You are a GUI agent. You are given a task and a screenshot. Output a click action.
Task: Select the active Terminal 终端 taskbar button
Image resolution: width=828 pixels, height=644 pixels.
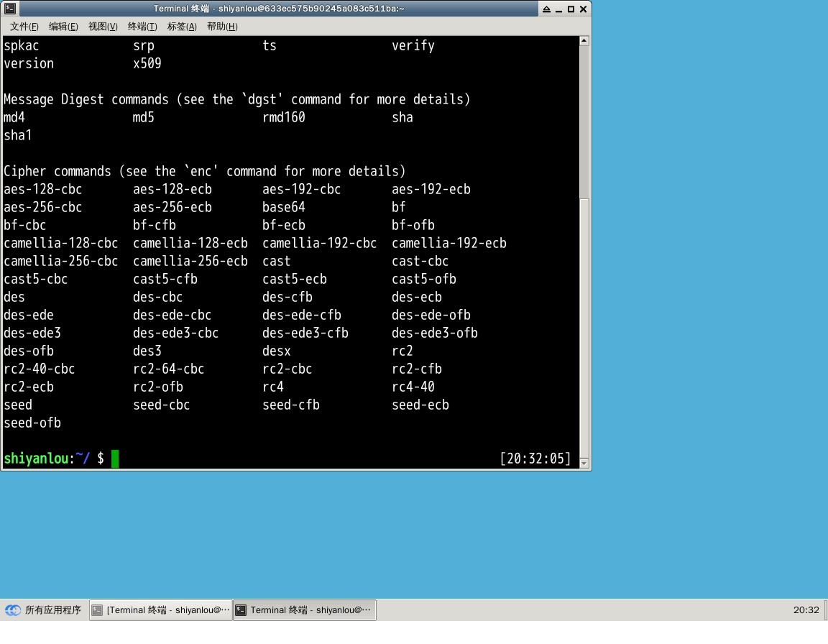pyautogui.click(x=304, y=610)
